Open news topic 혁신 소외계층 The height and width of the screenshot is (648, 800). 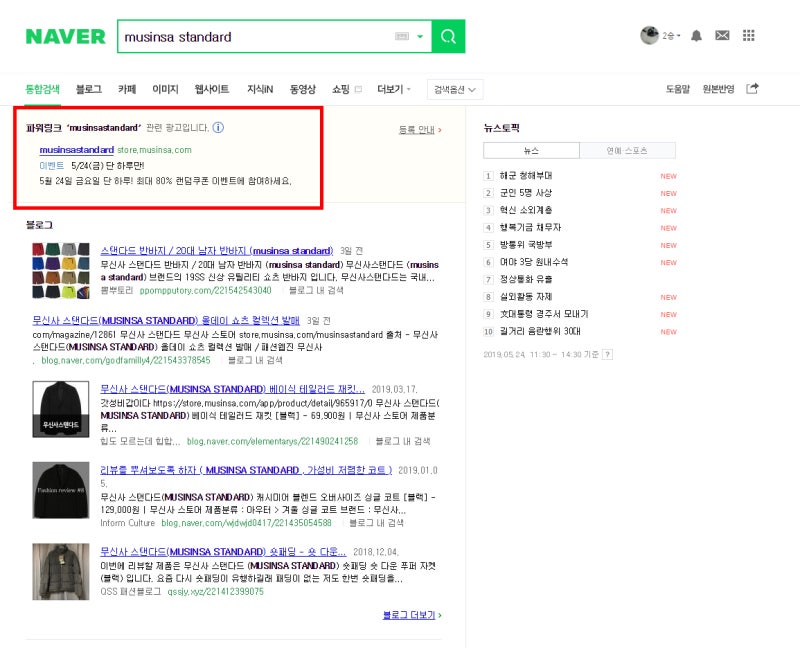(x=526, y=210)
